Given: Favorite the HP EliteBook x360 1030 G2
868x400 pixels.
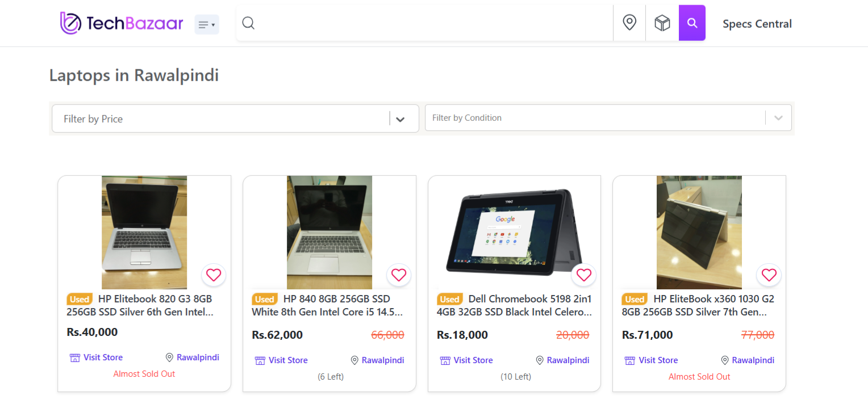Looking at the screenshot, I should [x=769, y=275].
